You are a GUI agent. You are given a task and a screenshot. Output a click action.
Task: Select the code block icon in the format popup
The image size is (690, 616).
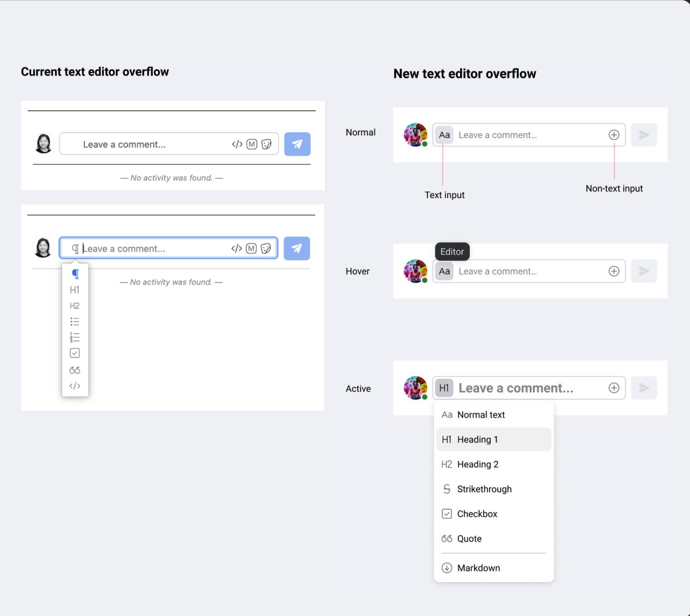pos(75,386)
